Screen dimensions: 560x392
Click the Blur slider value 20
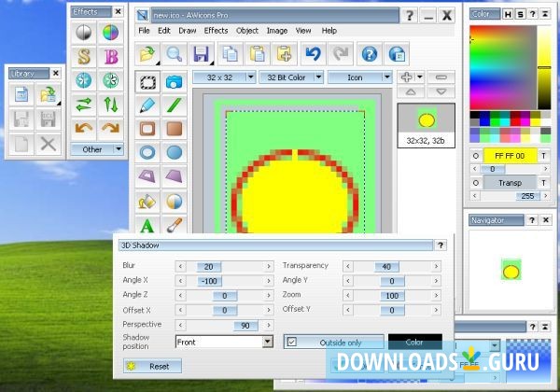[208, 267]
